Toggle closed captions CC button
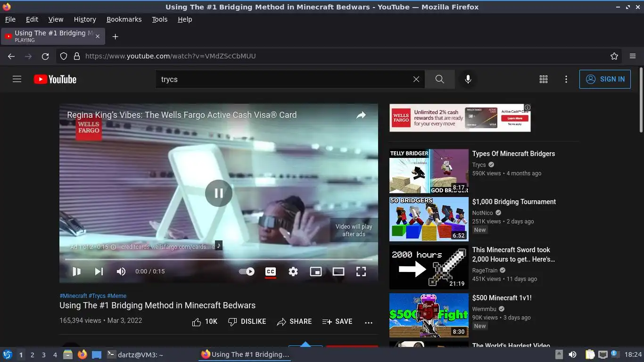The height and width of the screenshot is (362, 644). (x=271, y=271)
